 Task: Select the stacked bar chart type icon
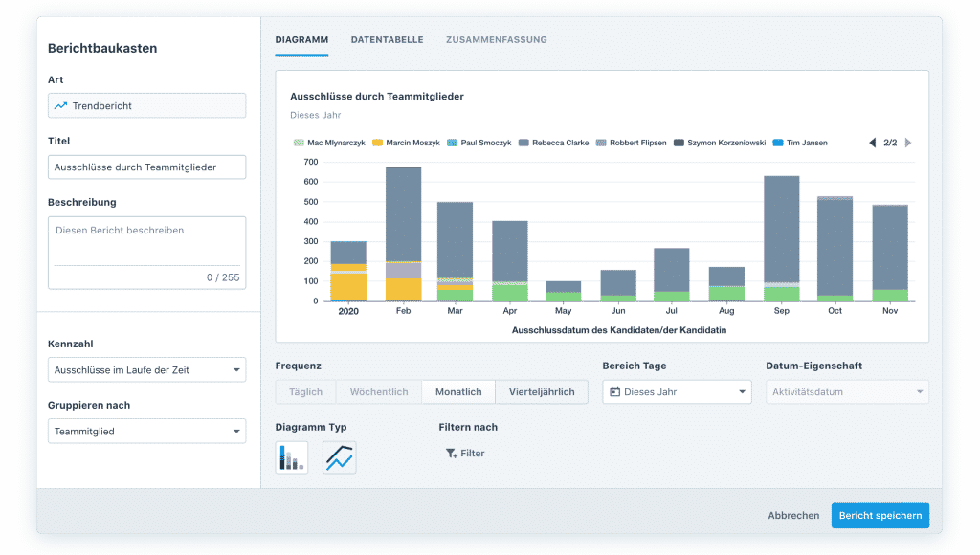pyautogui.click(x=291, y=457)
